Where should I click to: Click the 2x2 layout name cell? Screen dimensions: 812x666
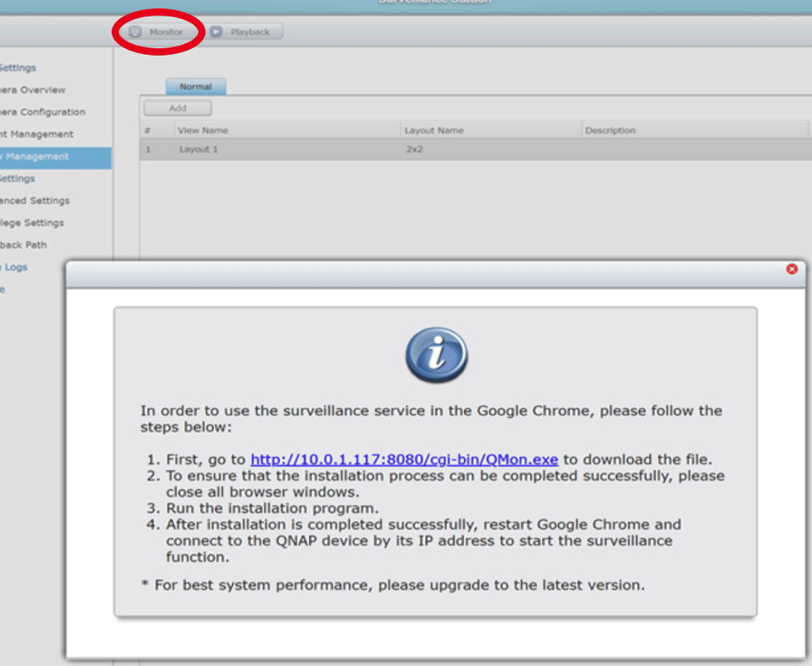[x=414, y=150]
